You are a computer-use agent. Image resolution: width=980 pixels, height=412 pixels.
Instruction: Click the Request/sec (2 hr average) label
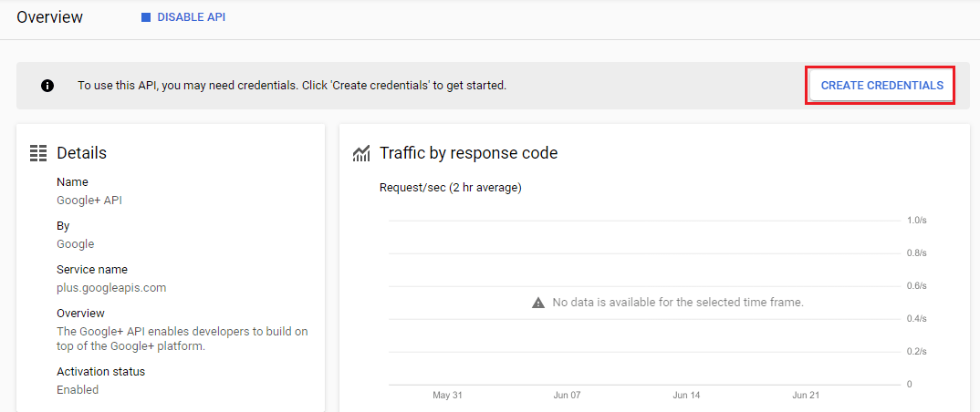(x=450, y=188)
